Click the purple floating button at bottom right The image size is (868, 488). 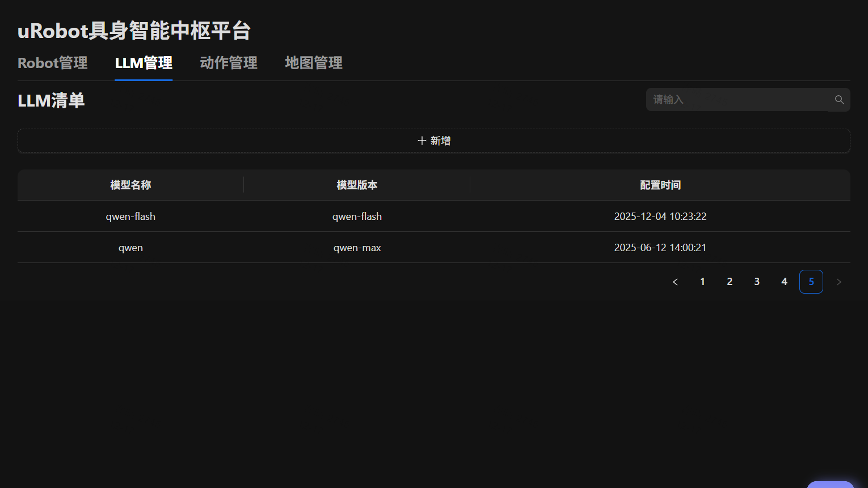pos(831,485)
